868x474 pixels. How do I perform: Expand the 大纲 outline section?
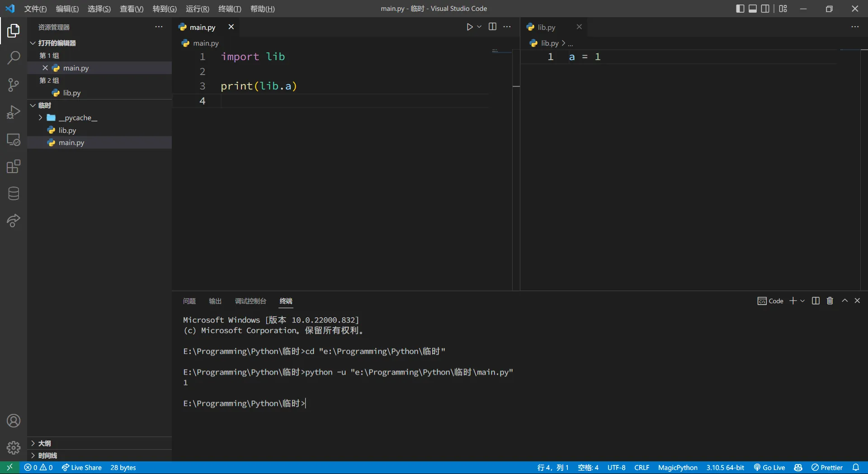pyautogui.click(x=44, y=443)
